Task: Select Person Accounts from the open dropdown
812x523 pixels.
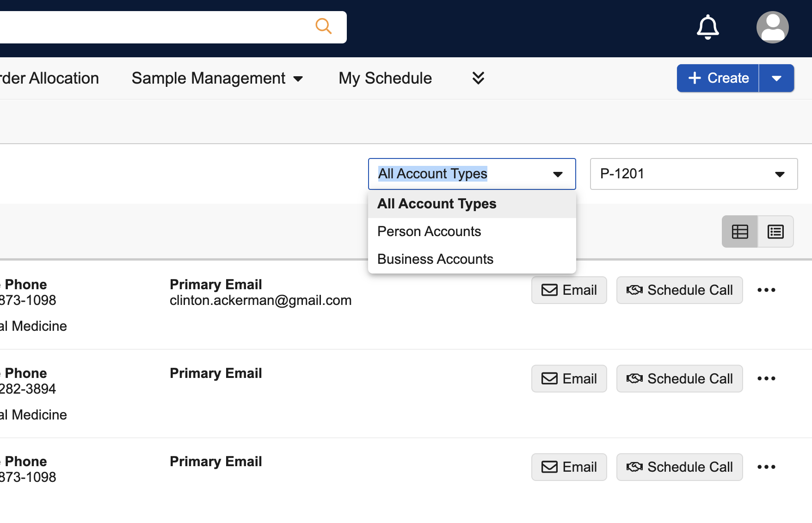Action: tap(429, 231)
